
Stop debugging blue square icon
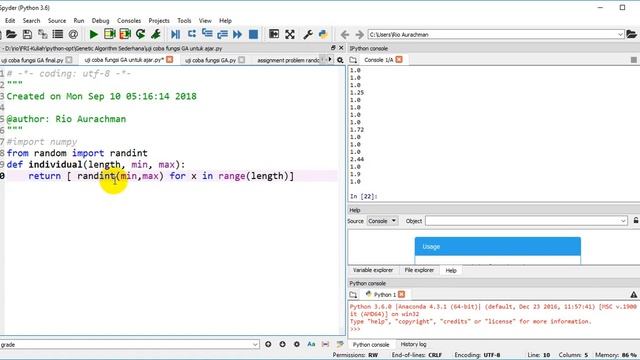[x=253, y=34]
